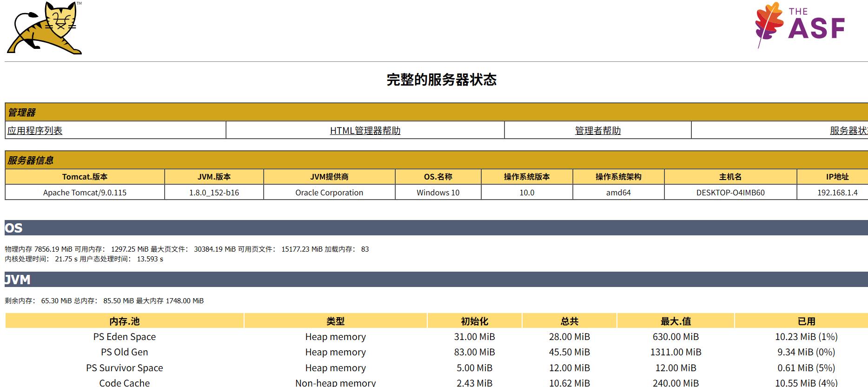
Task: Open the 应用程序列表 link
Action: [x=35, y=131]
